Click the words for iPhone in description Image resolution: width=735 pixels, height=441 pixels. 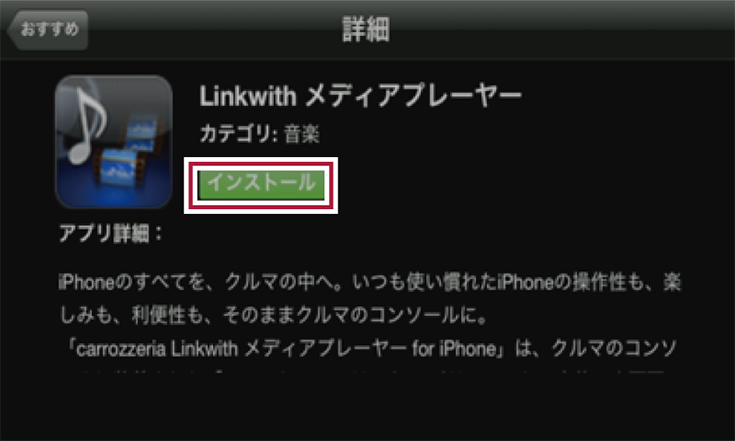[x=453, y=349]
